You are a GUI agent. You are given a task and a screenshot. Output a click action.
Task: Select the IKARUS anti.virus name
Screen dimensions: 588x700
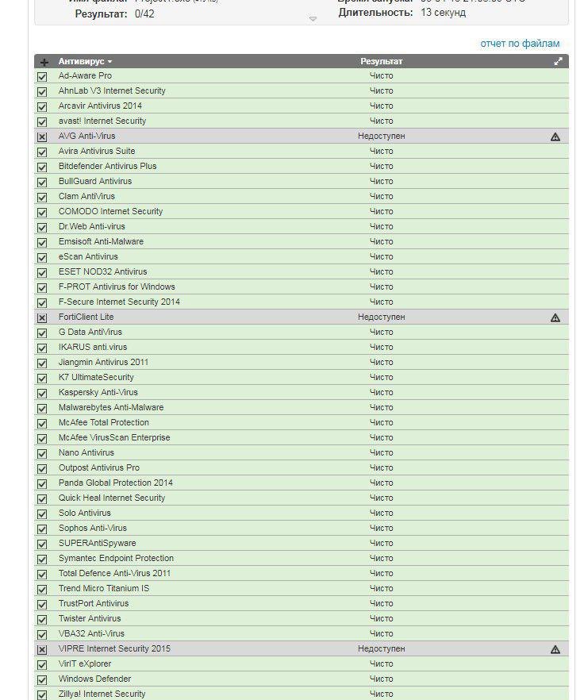click(93, 347)
